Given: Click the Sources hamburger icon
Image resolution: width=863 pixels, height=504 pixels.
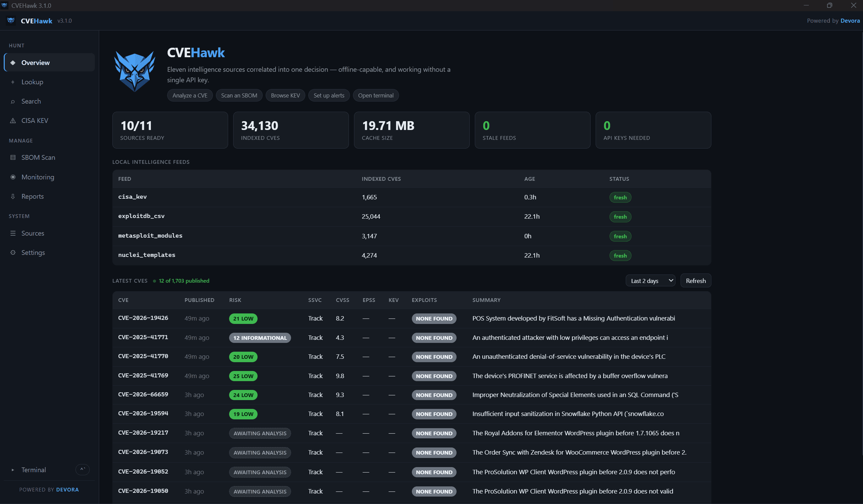Looking at the screenshot, I should [13, 233].
